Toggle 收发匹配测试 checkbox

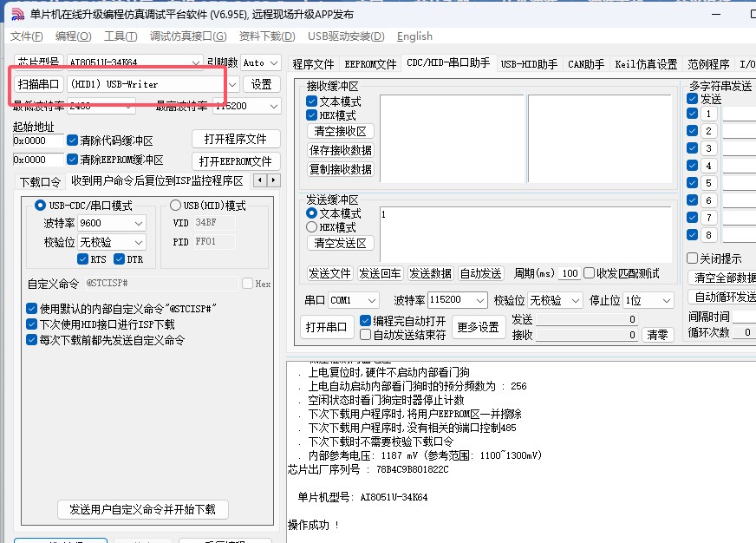point(589,273)
